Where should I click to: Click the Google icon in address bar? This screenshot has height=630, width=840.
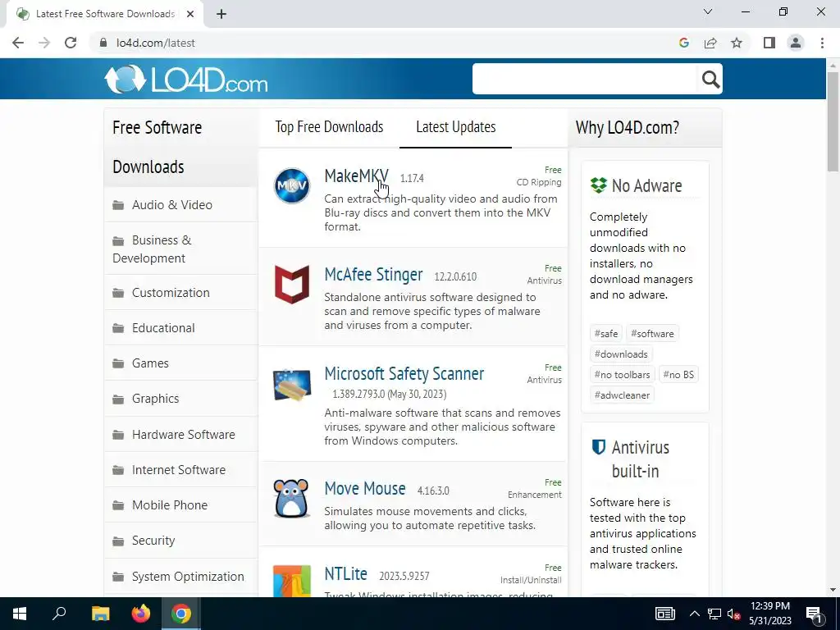[683, 43]
